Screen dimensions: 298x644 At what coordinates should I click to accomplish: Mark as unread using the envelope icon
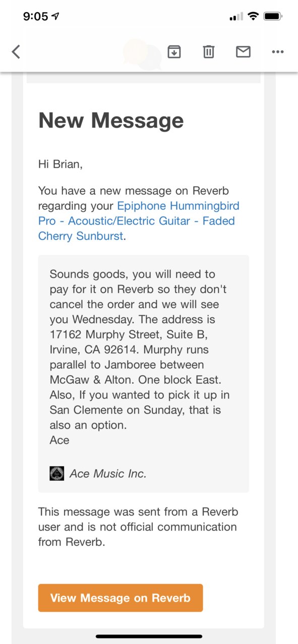click(243, 51)
